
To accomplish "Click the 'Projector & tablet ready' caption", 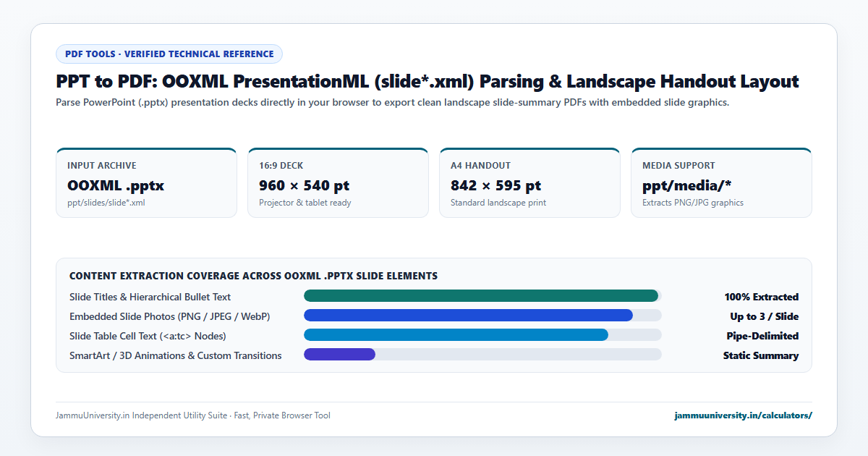I will 305,203.
